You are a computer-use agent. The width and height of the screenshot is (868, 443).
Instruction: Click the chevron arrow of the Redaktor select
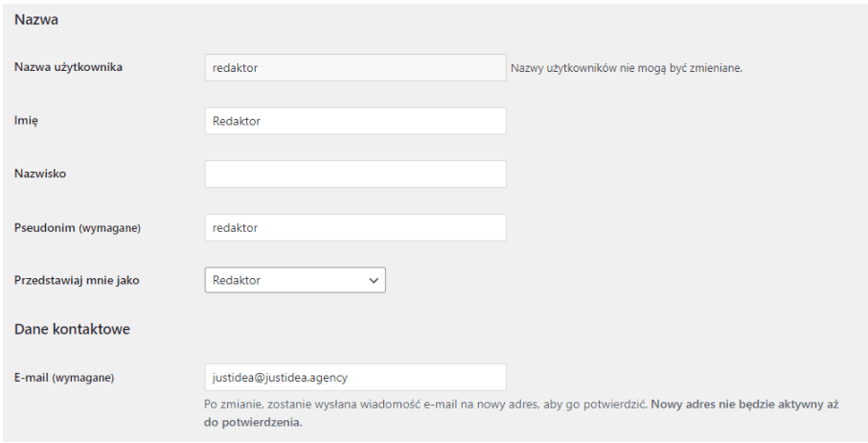pyautogui.click(x=373, y=280)
